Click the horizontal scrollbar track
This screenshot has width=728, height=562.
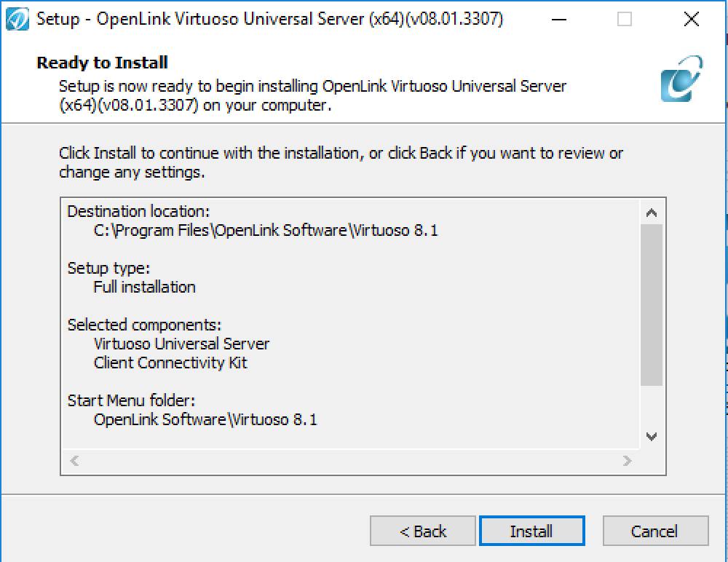tap(351, 460)
